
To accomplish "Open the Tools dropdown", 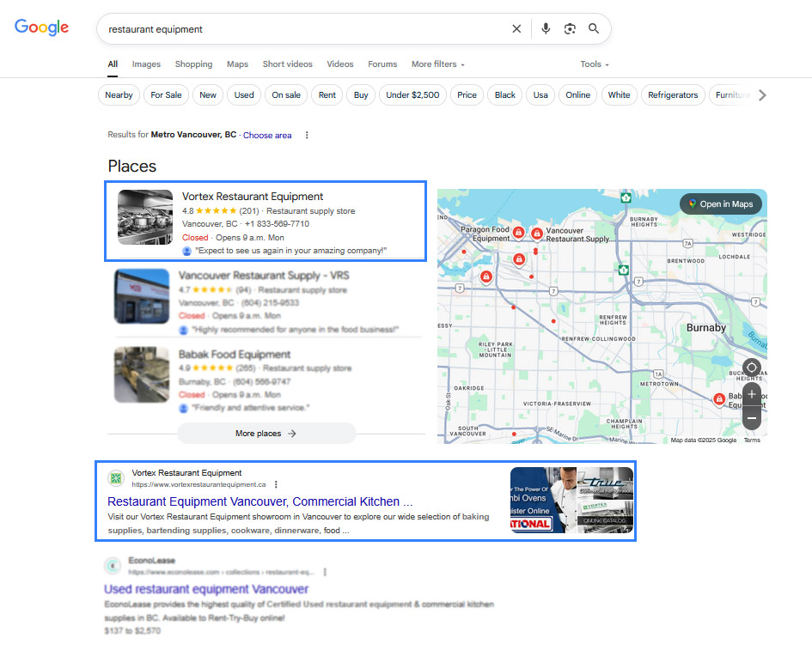I will point(594,64).
